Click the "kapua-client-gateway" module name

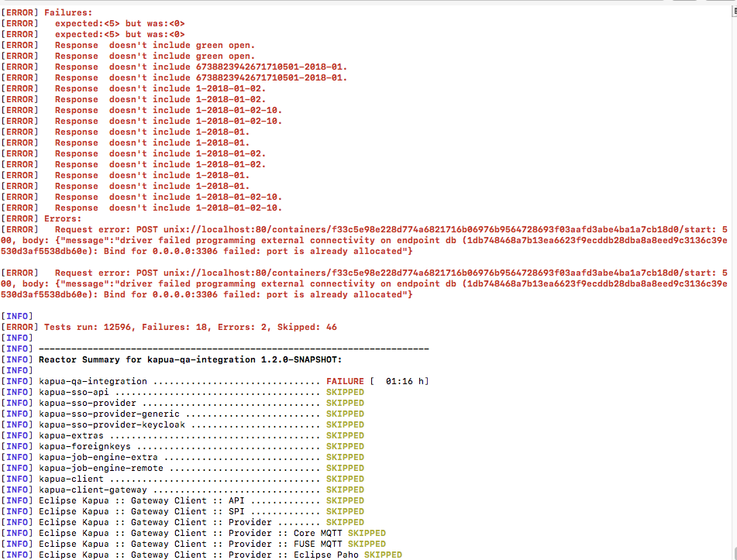point(92,490)
